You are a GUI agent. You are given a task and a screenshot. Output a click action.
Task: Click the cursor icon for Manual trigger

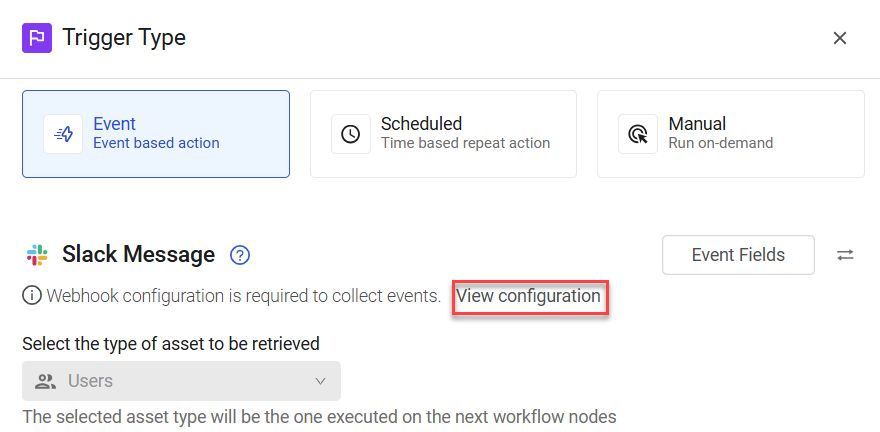[638, 134]
